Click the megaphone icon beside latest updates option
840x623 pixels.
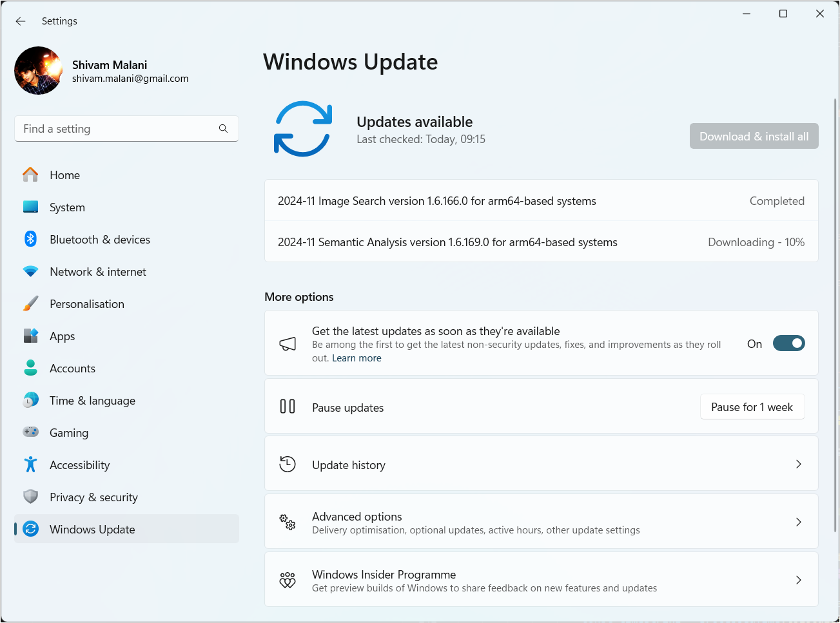pyautogui.click(x=288, y=344)
